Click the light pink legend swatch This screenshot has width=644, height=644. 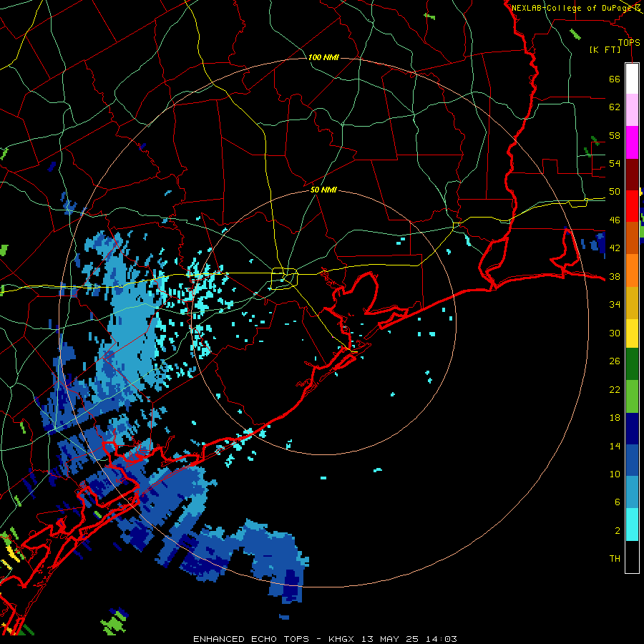[632, 109]
